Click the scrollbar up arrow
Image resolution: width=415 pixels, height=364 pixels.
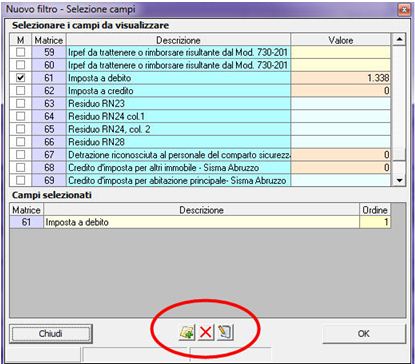[399, 40]
